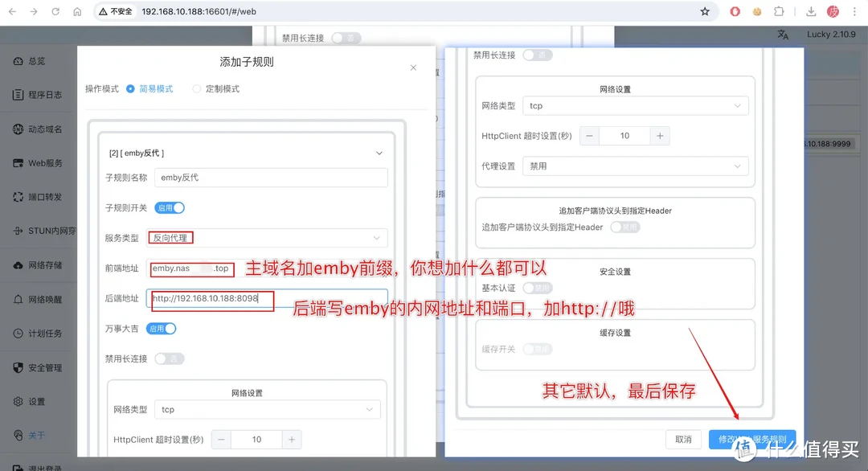The width and height of the screenshot is (868, 471).
Task: Select 定制模式 operation mode
Action: click(216, 88)
